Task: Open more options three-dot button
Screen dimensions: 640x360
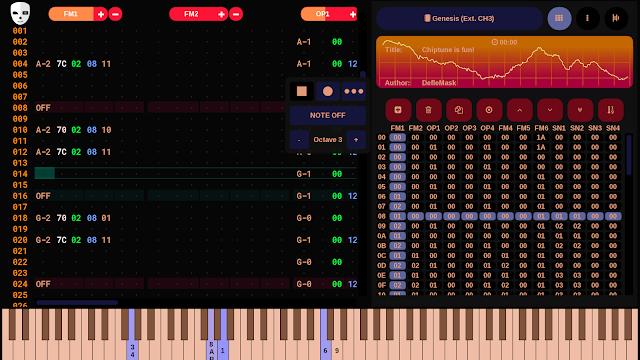Action: coord(354,91)
